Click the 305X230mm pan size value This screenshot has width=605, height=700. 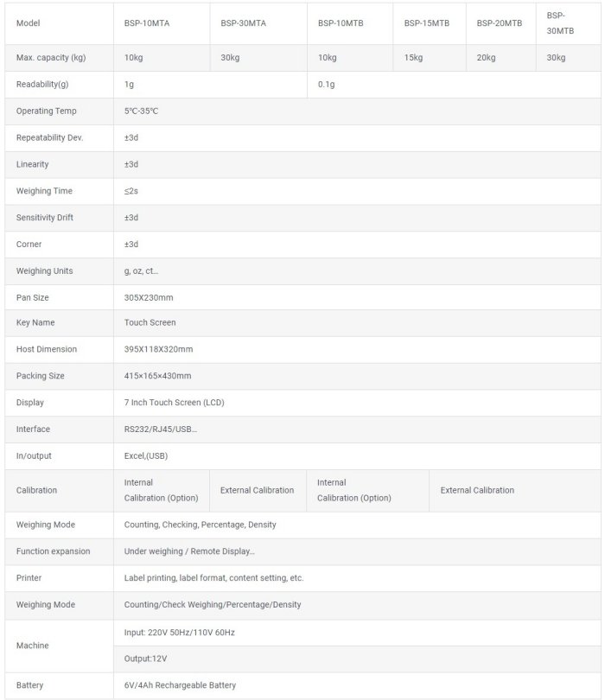(147, 297)
